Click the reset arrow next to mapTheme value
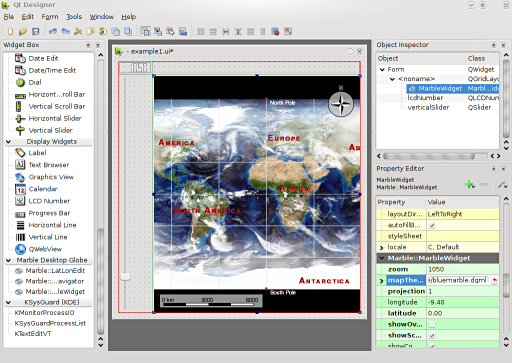This screenshot has width=512, height=363. click(495, 281)
